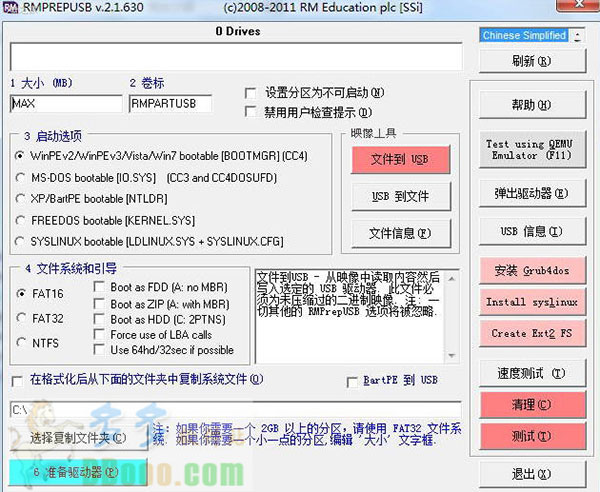
Task: Select the FAT16 file system radio
Action: pos(22,294)
